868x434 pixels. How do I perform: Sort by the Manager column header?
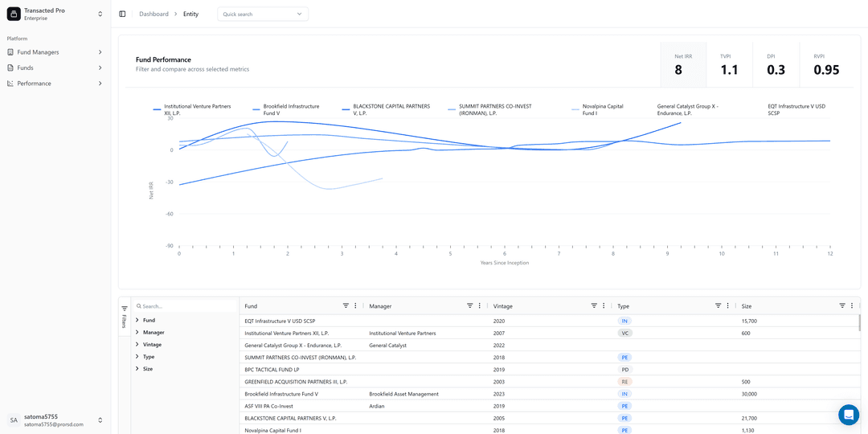click(x=380, y=306)
